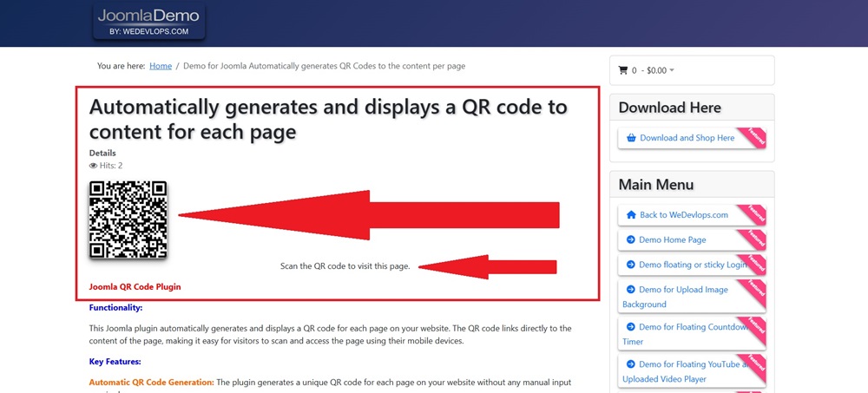
Task: Click arrow icon next to Demo for Upload Image Background
Action: coord(630,290)
